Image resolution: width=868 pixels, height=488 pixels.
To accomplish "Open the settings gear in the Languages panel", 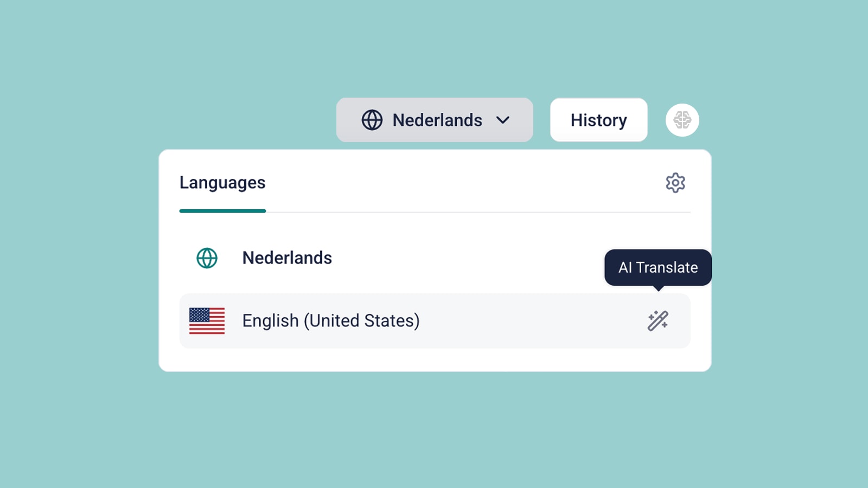I will click(x=675, y=183).
